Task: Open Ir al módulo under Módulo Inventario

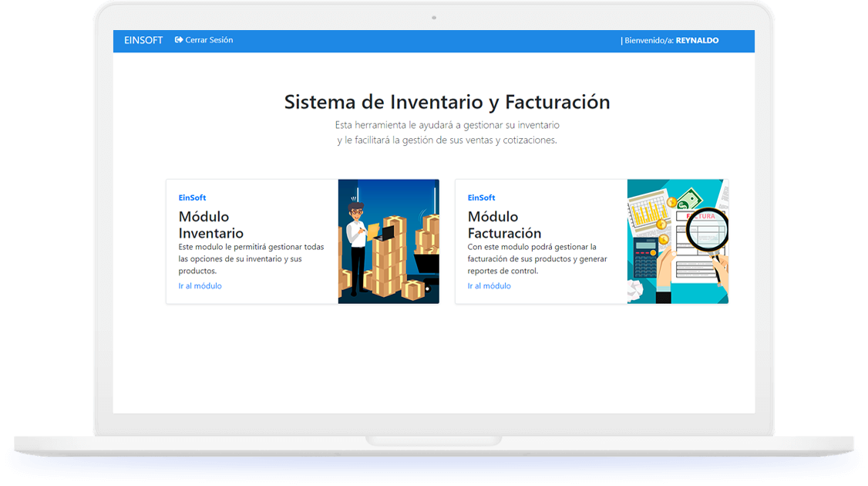Action: [200, 286]
